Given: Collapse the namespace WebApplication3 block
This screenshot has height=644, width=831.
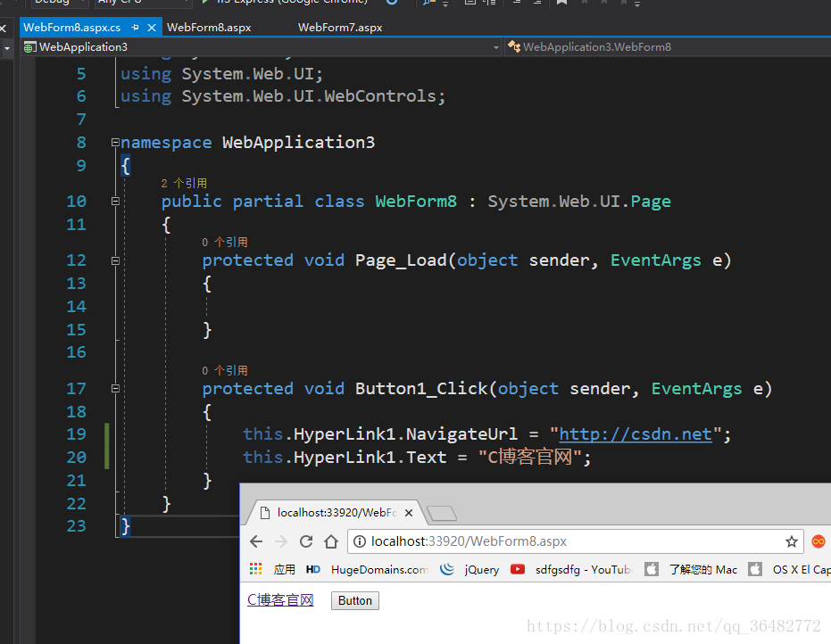Looking at the screenshot, I should click(115, 142).
